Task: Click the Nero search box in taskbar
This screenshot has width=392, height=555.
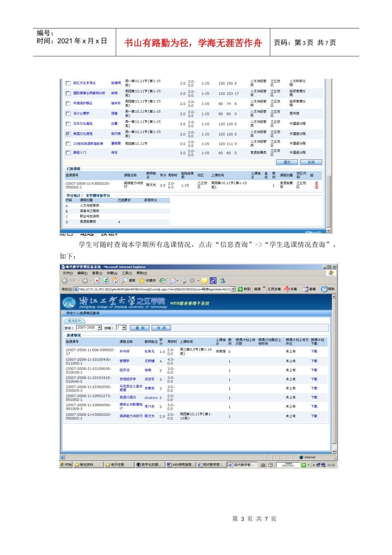Action: (289, 465)
